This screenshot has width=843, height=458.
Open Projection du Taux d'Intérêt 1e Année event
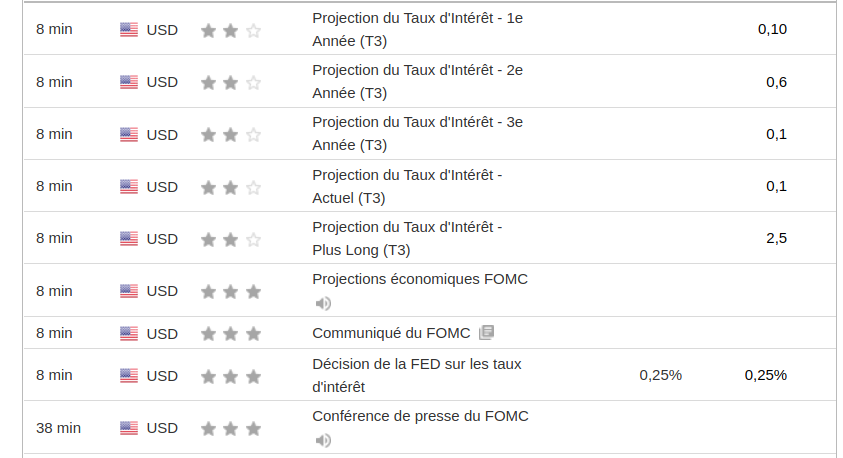tap(417, 29)
